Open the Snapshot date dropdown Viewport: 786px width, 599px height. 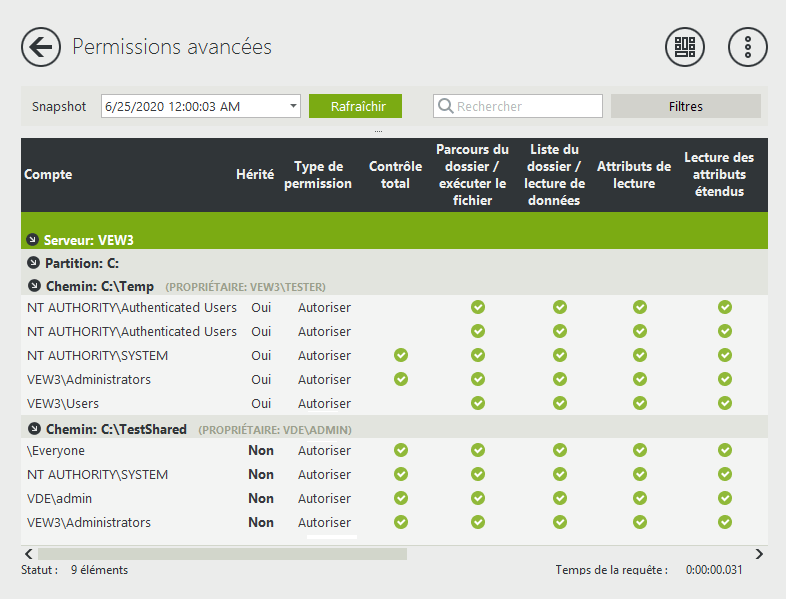(293, 106)
